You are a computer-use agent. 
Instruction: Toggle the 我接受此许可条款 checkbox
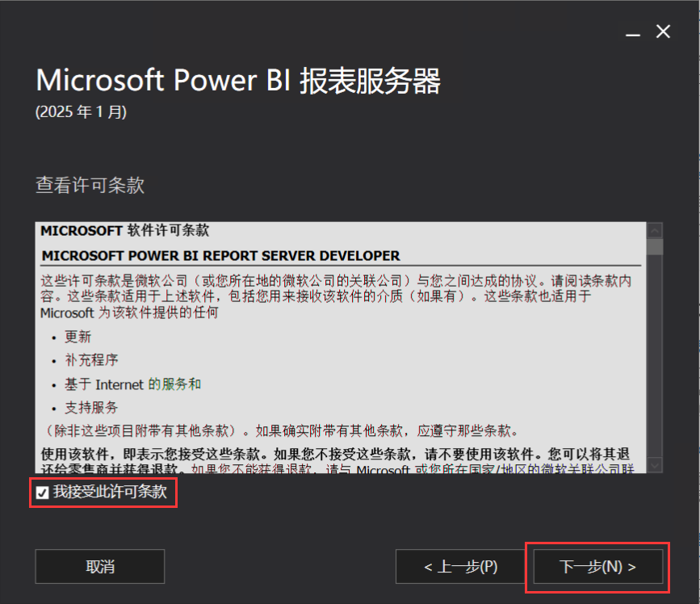(x=43, y=493)
